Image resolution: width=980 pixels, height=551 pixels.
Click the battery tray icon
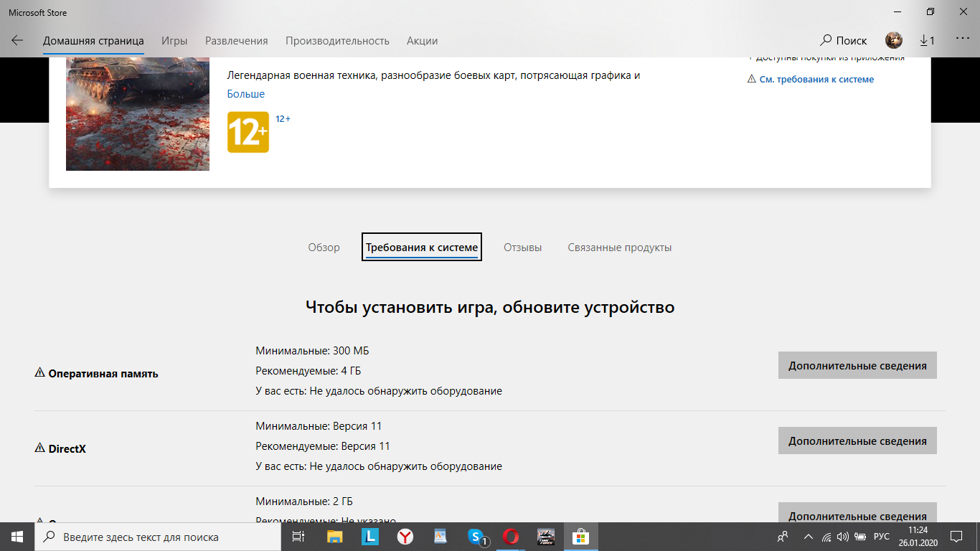coord(859,537)
